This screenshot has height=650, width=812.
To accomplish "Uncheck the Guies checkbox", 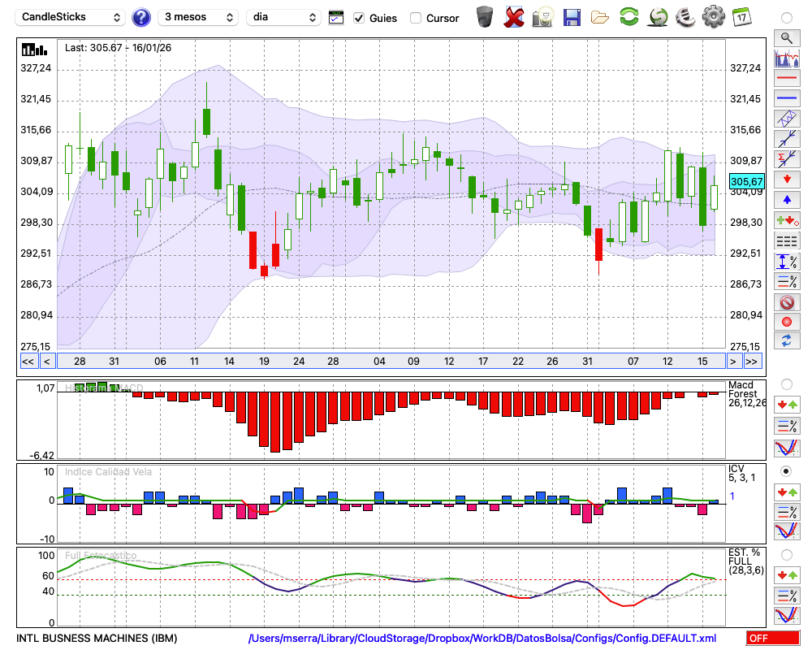I will [x=359, y=18].
